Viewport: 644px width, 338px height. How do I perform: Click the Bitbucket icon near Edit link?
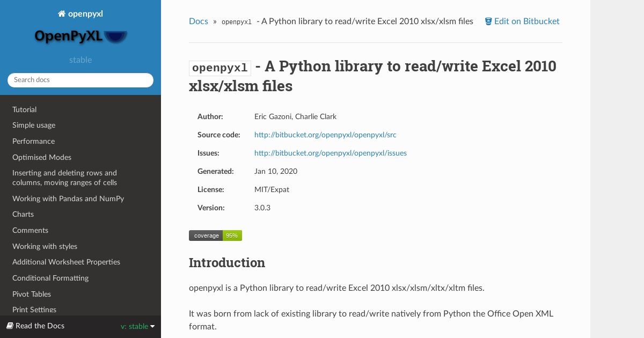tap(488, 21)
